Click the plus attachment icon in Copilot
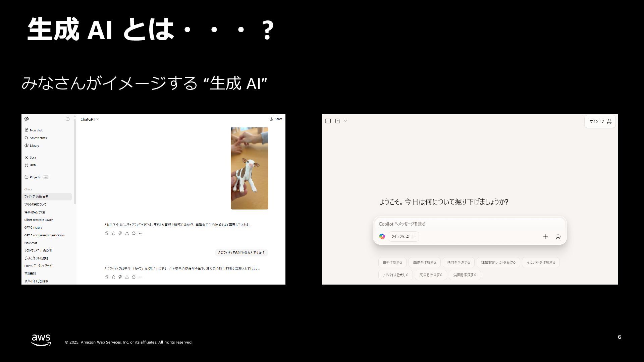 [545, 236]
